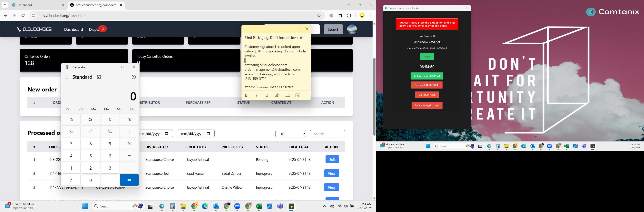Click the green Active button in tracker
Screen dimensions: 644x212
pyautogui.click(x=427, y=57)
